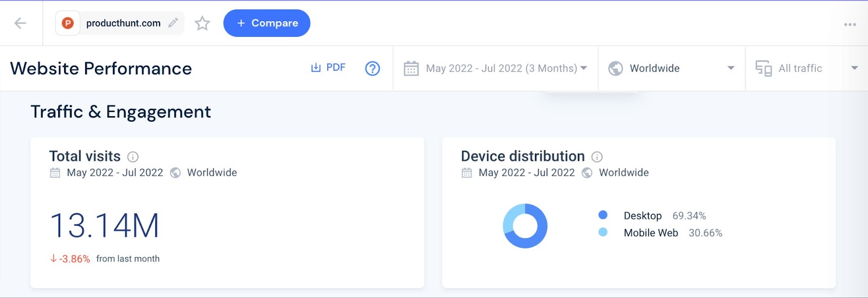The height and width of the screenshot is (298, 868).
Task: Expand the Worldwide country dropdown
Action: click(x=672, y=68)
